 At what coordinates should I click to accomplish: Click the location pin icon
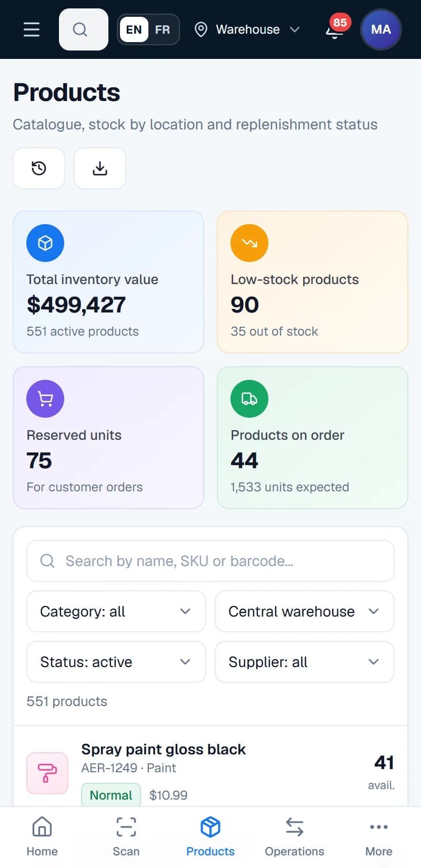pyautogui.click(x=201, y=29)
